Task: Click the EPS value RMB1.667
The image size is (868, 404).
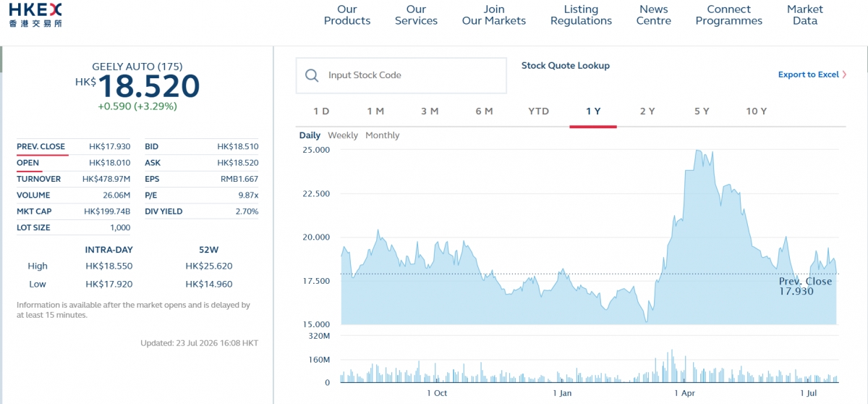Action: pos(239,179)
